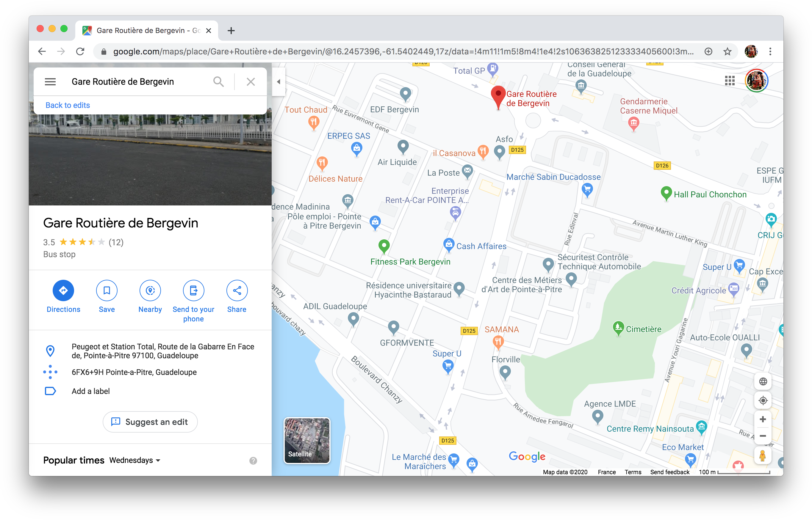The width and height of the screenshot is (812, 520).
Task: Send place to your phone
Action: pyautogui.click(x=193, y=301)
